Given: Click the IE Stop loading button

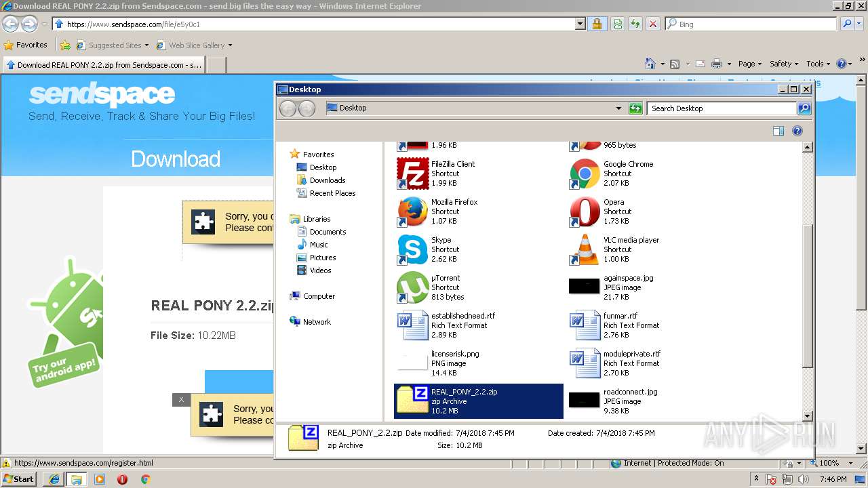Looking at the screenshot, I should coord(652,24).
